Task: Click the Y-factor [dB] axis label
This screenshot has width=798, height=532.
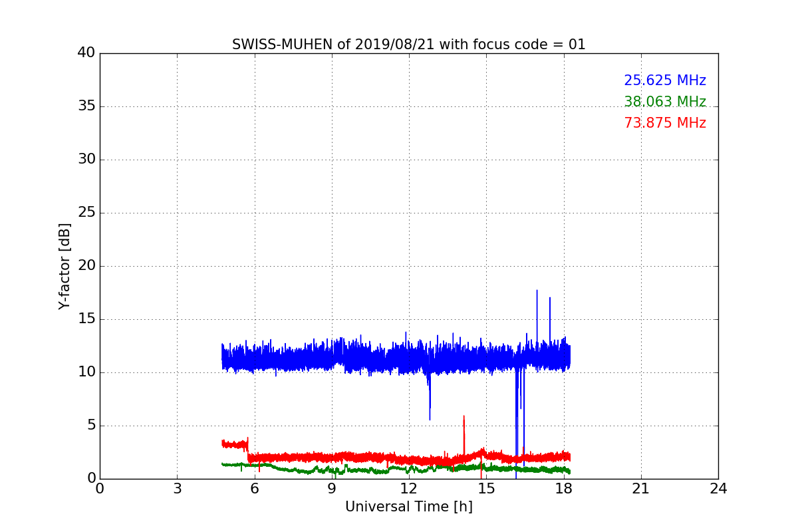Action: pos(65,266)
